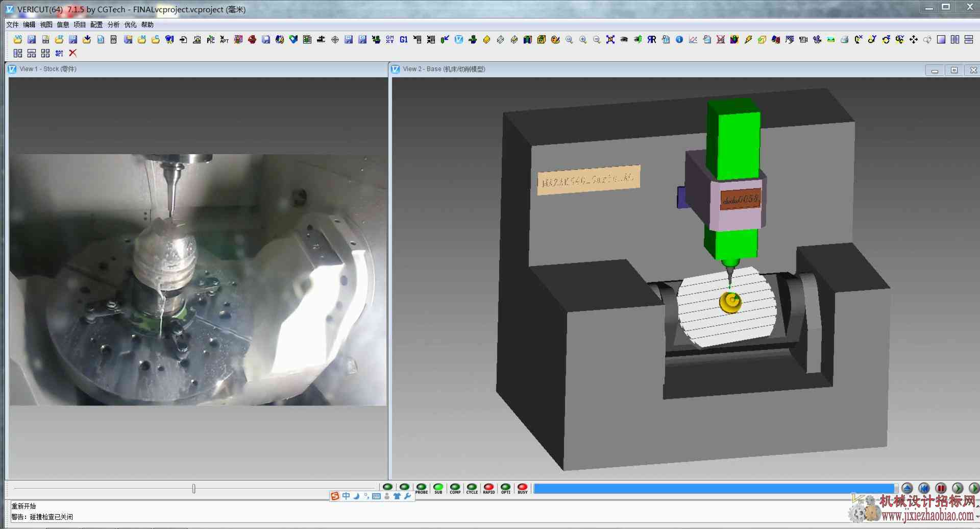Click the first zoom magnifier icon
Screen dimensions: 980x529
click(x=569, y=39)
